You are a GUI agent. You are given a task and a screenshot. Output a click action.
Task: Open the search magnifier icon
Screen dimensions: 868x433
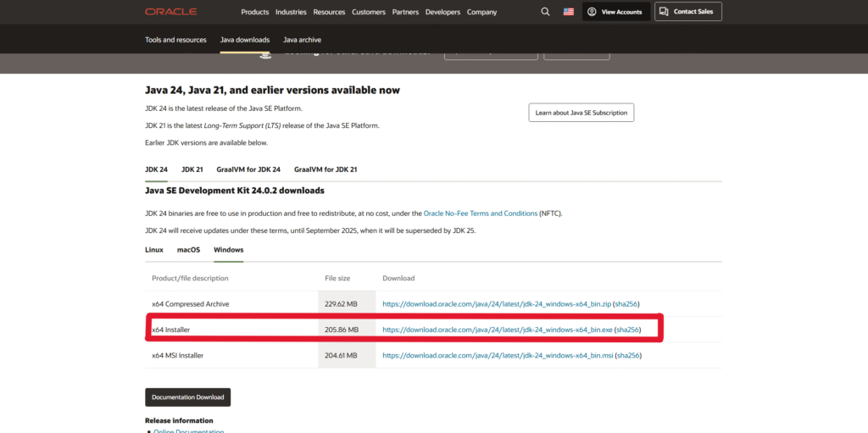545,12
